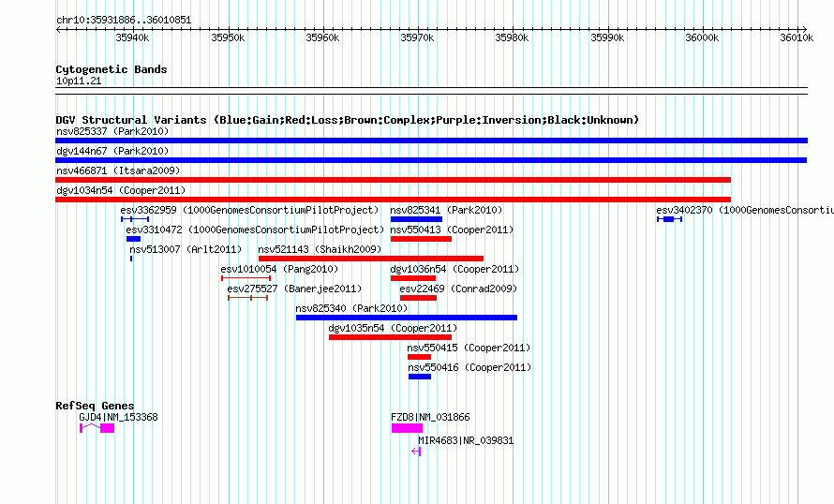Click the nsv550415 (Cooper2011) red bar
Image resolution: width=834 pixels, height=504 pixels.
tap(419, 357)
